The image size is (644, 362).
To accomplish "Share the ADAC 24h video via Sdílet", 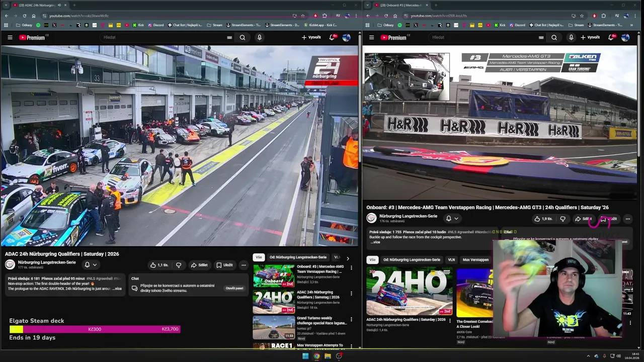I will click(199, 265).
